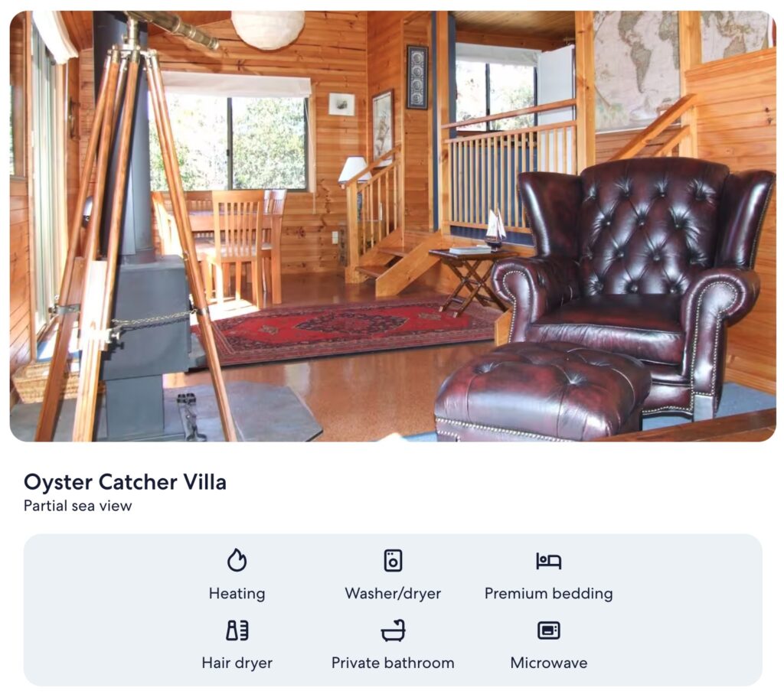
Task: Click the Microwave icon
Action: click(x=548, y=630)
